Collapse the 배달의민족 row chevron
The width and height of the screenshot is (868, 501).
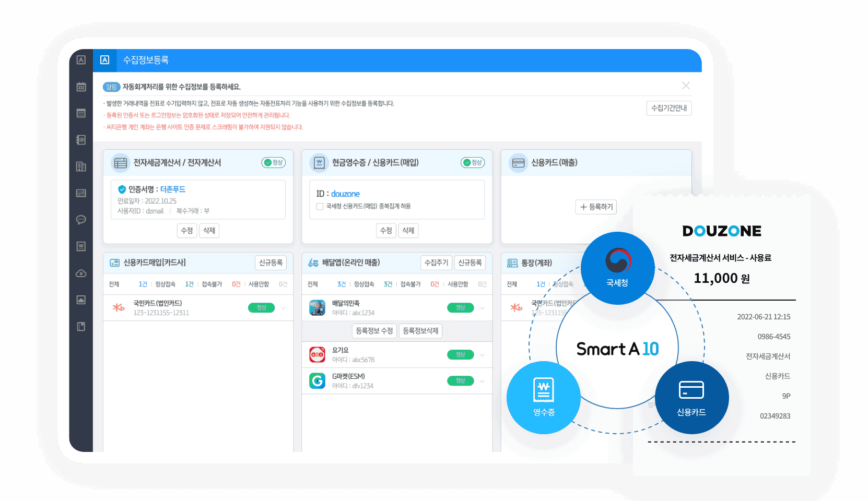point(482,308)
